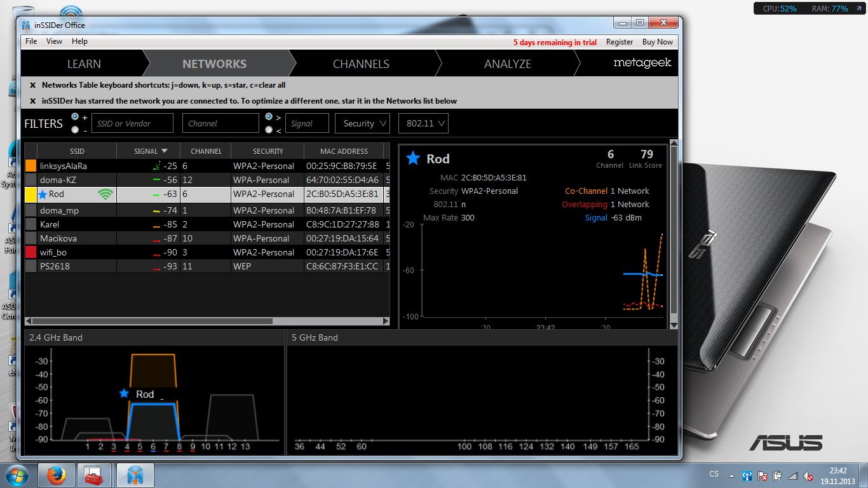
Task: Click the gray swatch for doma-KZ
Action: 31,180
